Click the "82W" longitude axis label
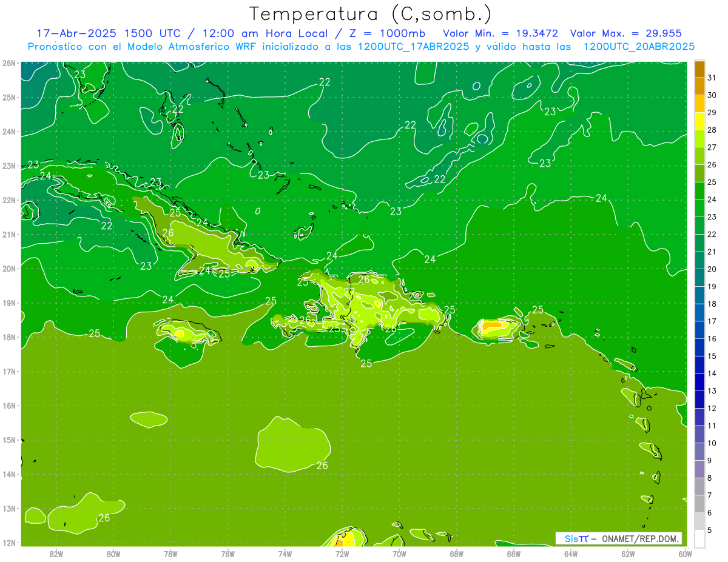728x562 pixels. coord(56,554)
